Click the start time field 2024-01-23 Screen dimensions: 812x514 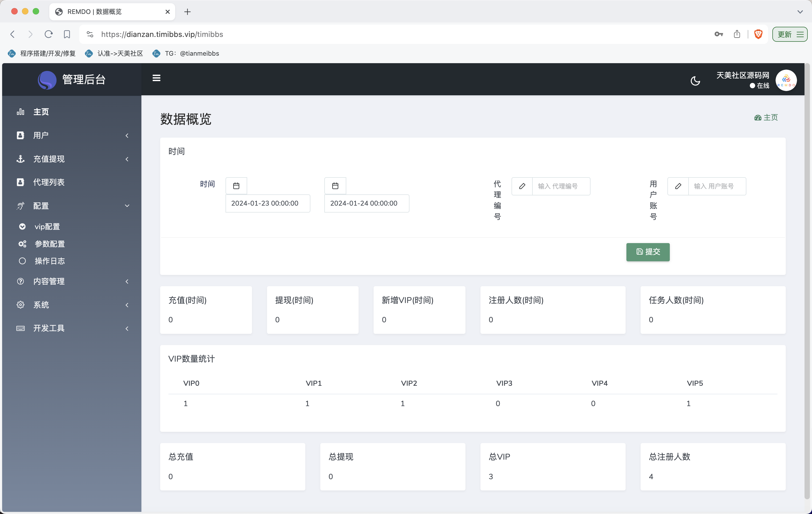click(x=268, y=203)
